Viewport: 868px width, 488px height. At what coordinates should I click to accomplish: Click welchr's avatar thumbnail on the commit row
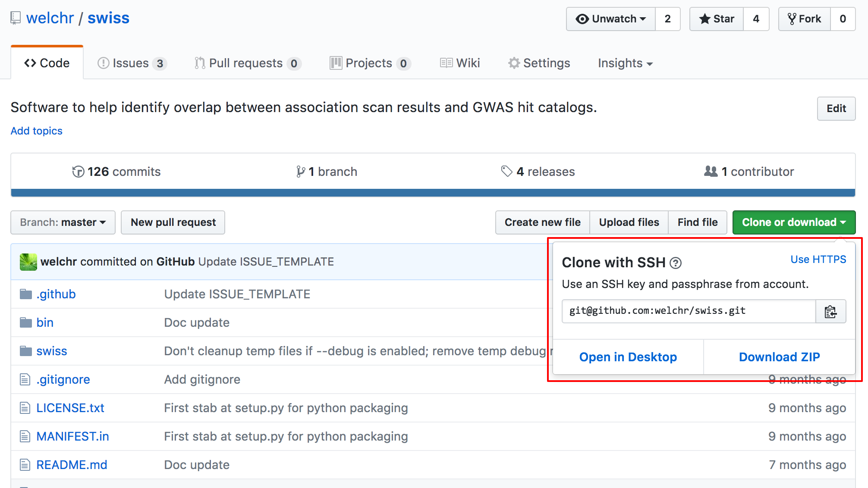[x=28, y=262]
